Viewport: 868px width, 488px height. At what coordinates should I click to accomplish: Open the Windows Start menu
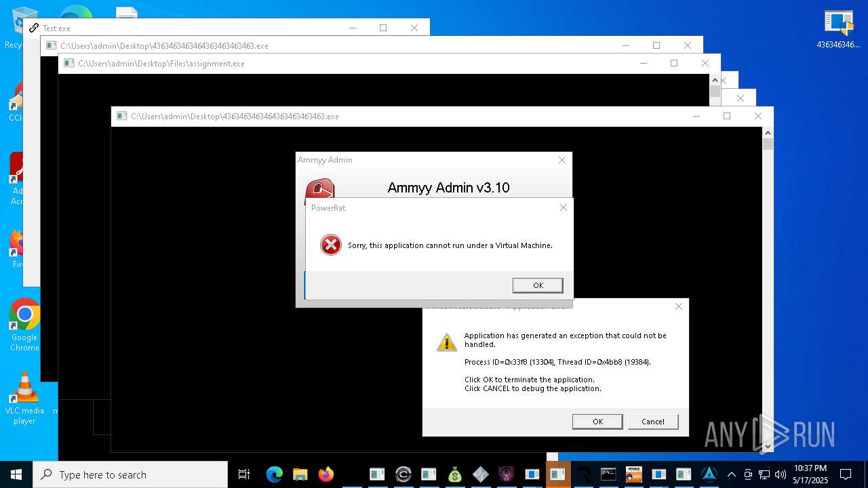pyautogui.click(x=16, y=474)
